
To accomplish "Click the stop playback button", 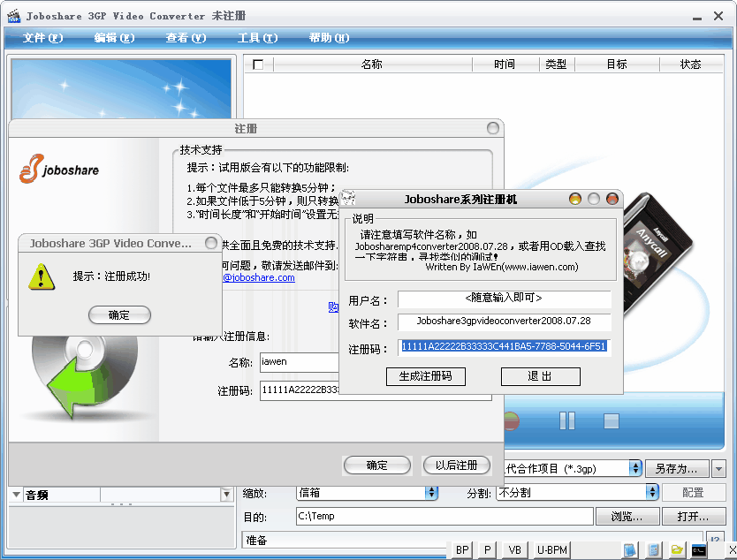I will point(612,420).
